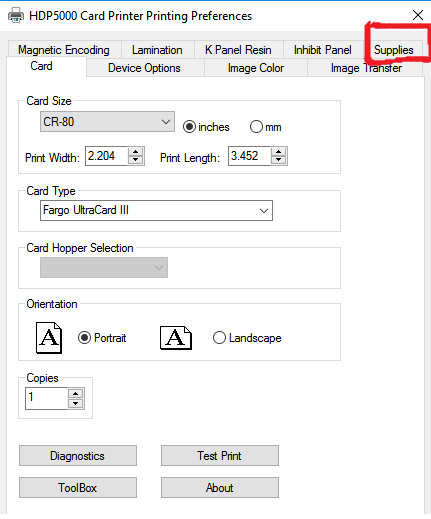Image resolution: width=431 pixels, height=519 pixels.
Task: Select the inches radio button
Action: [x=189, y=127]
